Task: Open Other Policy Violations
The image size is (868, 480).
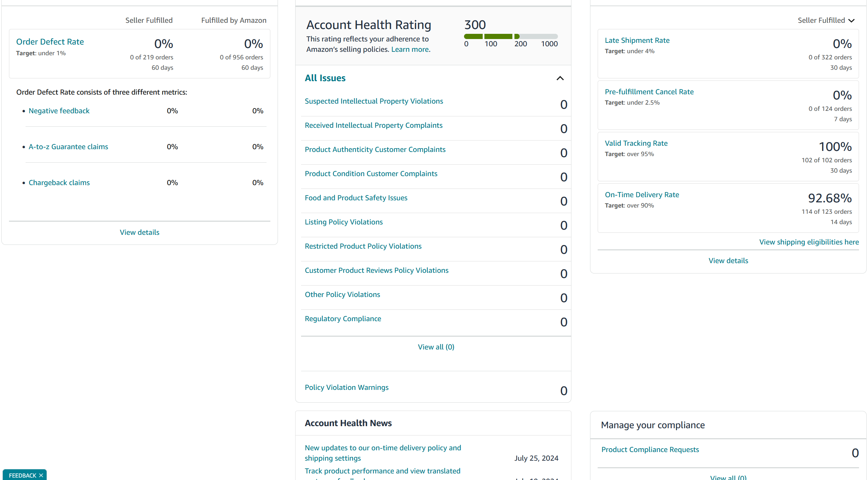Action: 342,295
